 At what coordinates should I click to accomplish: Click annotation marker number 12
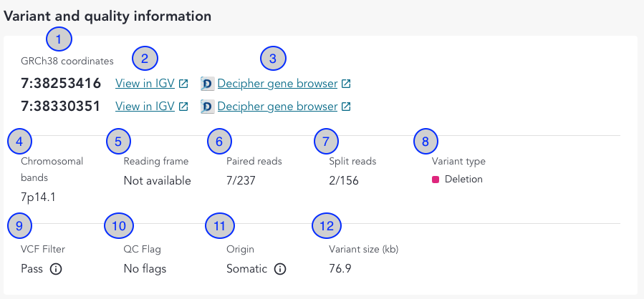coord(327,227)
